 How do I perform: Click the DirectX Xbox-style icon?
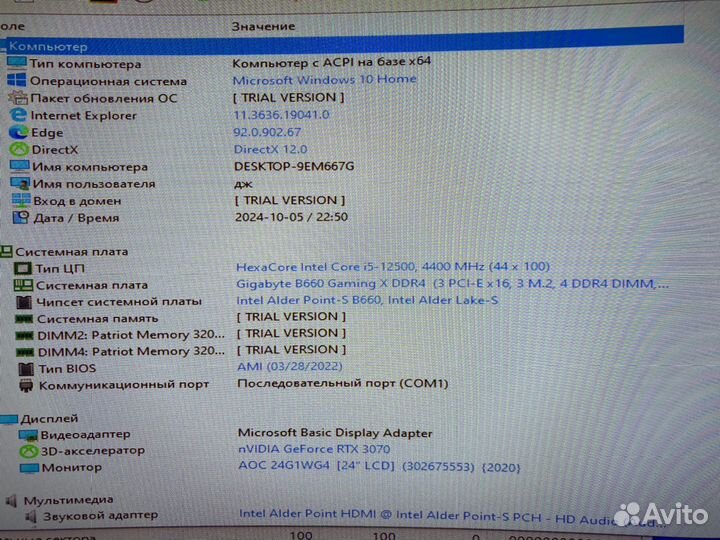(18, 149)
